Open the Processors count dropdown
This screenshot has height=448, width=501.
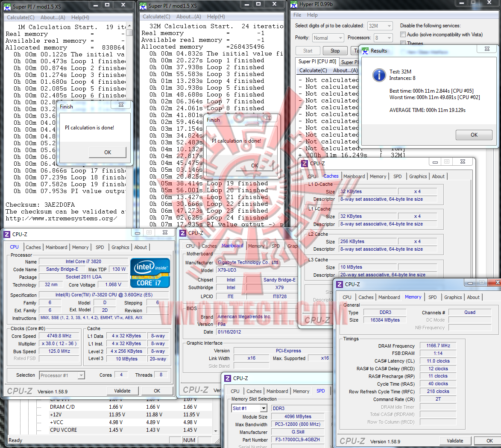click(x=383, y=38)
